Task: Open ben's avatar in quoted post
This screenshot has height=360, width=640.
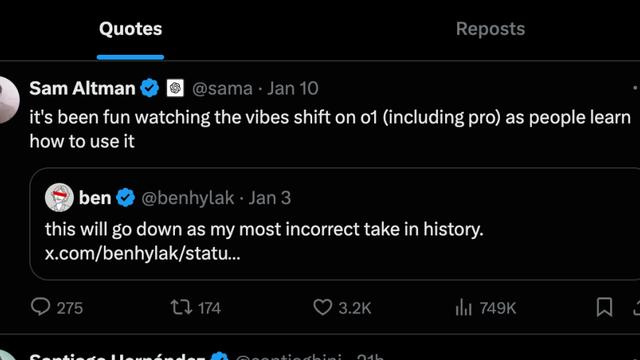Action: point(59,198)
